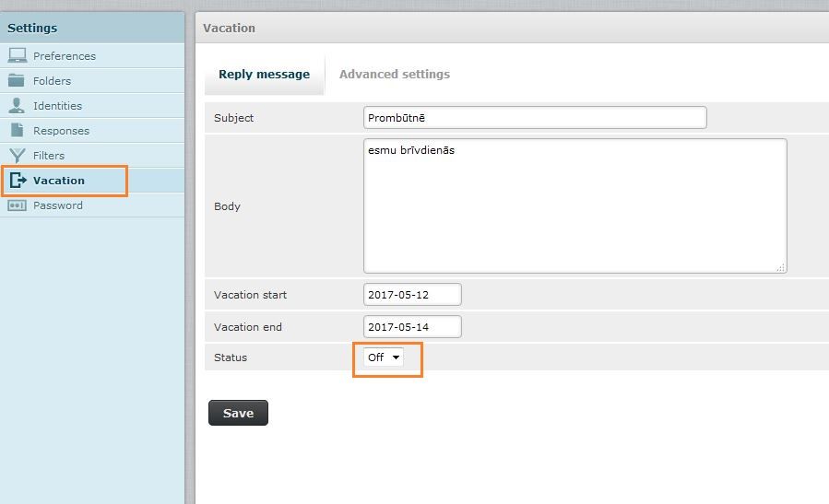Open the Filters text label in sidebar
The image size is (829, 504).
[49, 156]
